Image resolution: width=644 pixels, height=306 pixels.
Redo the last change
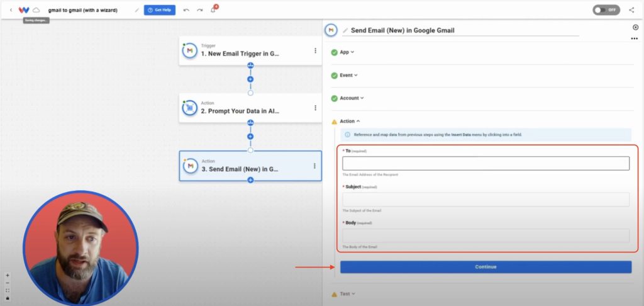coord(199,10)
